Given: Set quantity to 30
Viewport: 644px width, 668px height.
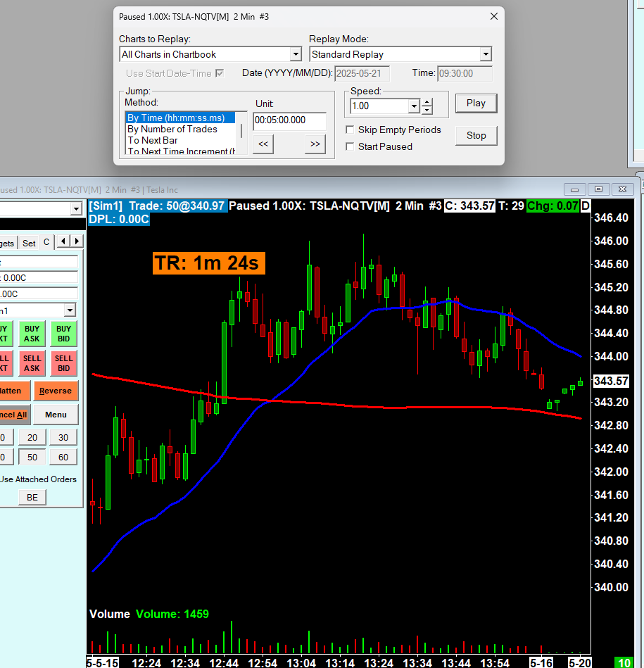Looking at the screenshot, I should tap(63, 438).
